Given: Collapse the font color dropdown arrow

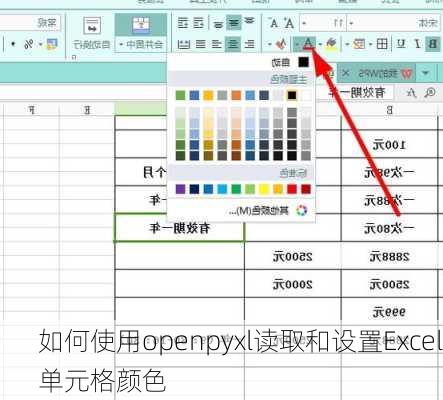Looking at the screenshot, I should pos(297,44).
